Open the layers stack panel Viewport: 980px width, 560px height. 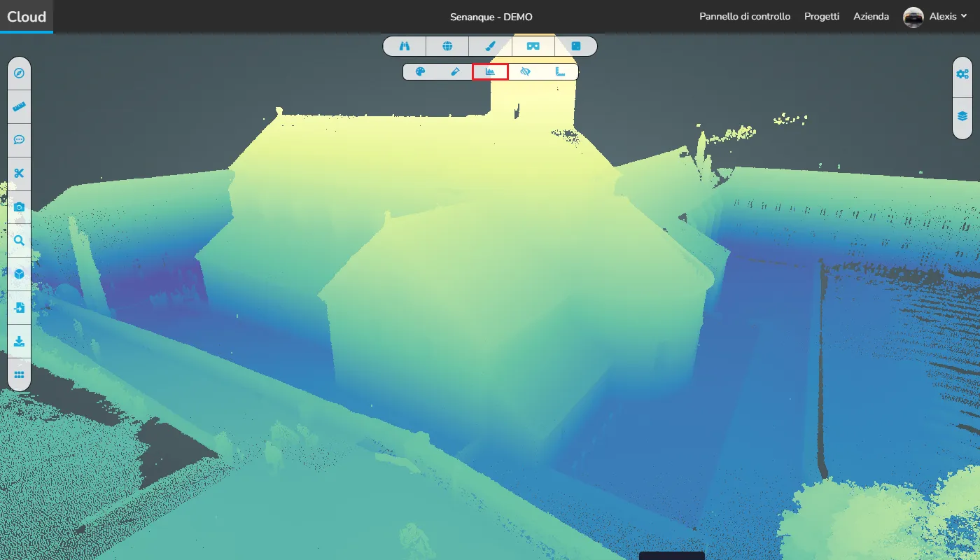(962, 115)
